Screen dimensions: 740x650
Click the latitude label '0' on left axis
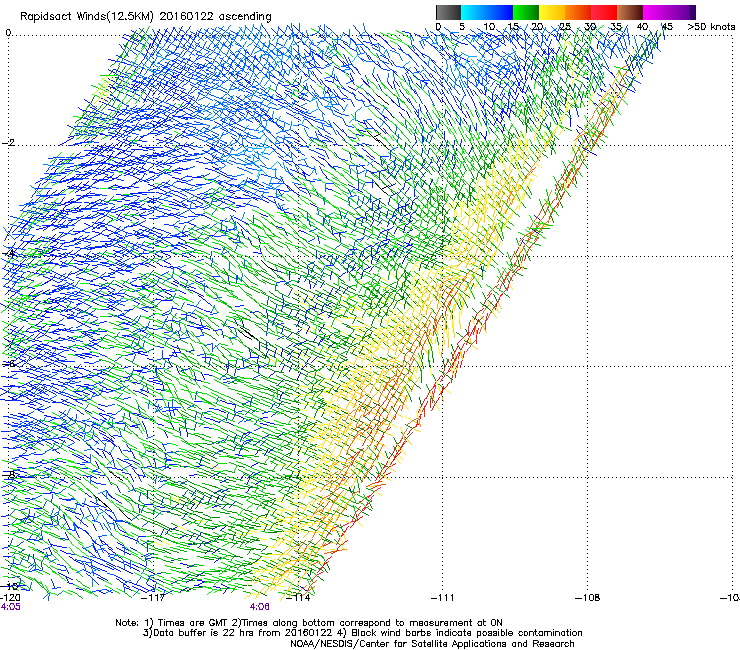point(8,33)
